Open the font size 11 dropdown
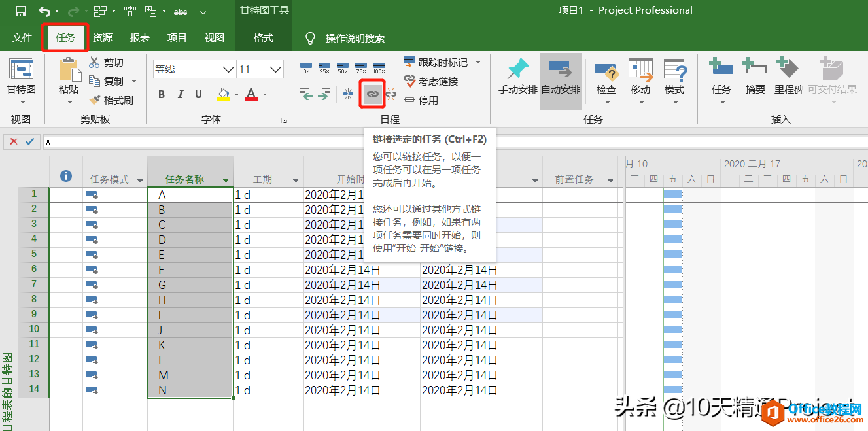 276,69
